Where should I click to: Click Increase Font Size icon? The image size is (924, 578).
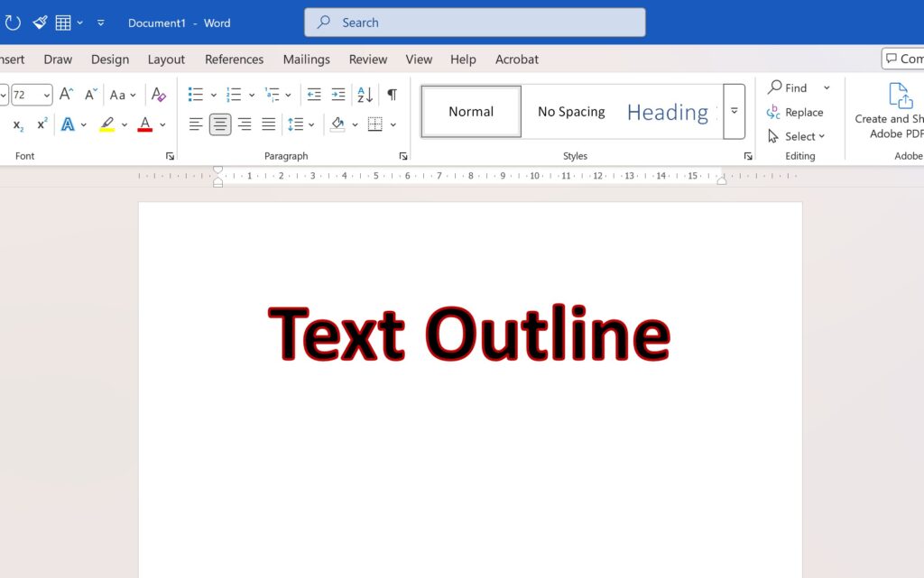tap(66, 94)
